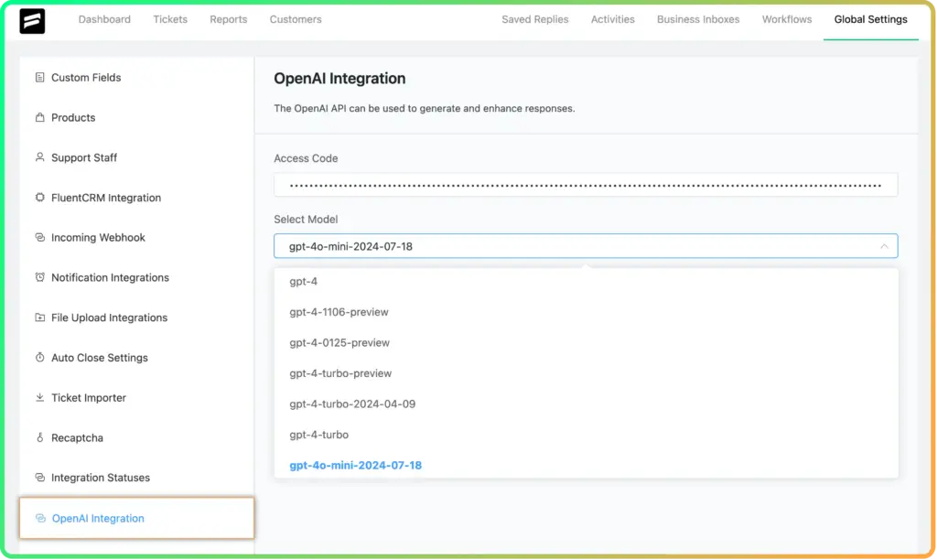The image size is (937, 560).
Task: Click the OpenAI API description text
Action: click(425, 108)
